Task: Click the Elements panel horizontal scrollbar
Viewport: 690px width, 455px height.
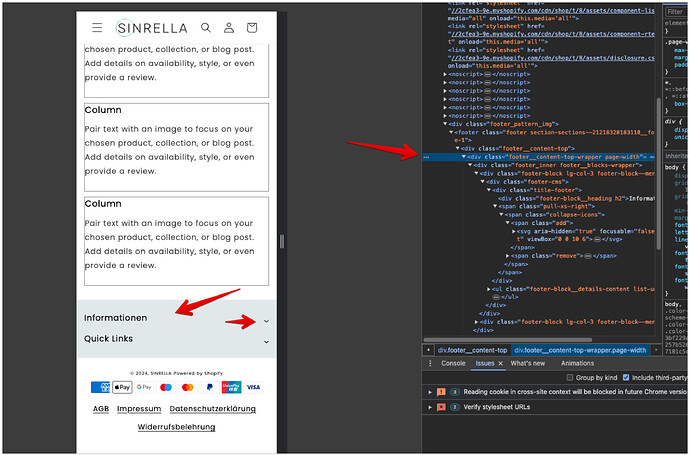Action: click(x=507, y=340)
